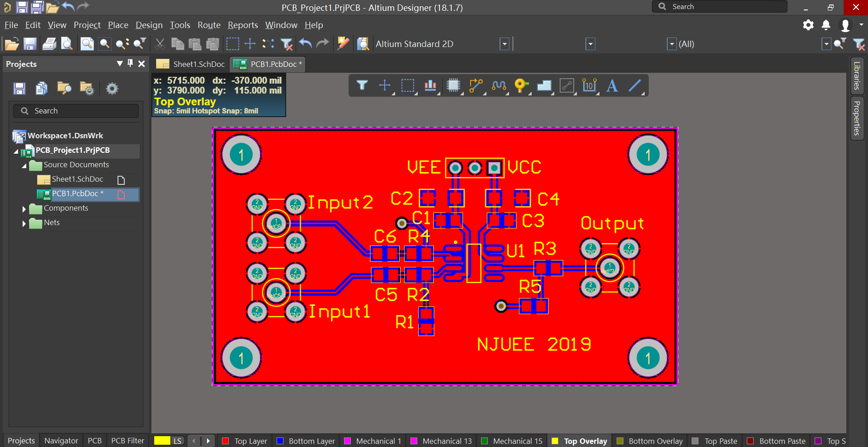This screenshot has width=868, height=447.
Task: Select the Place String text tool
Action: [x=612, y=85]
